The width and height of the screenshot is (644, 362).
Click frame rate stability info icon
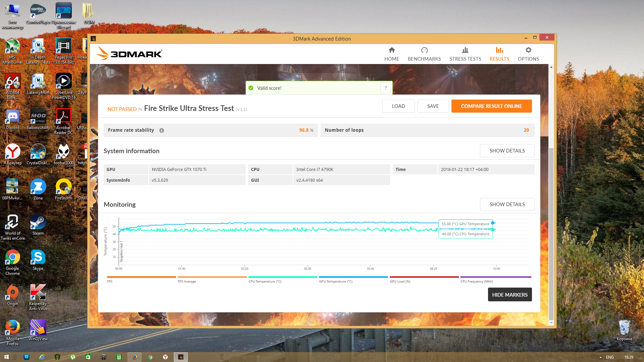(x=162, y=130)
